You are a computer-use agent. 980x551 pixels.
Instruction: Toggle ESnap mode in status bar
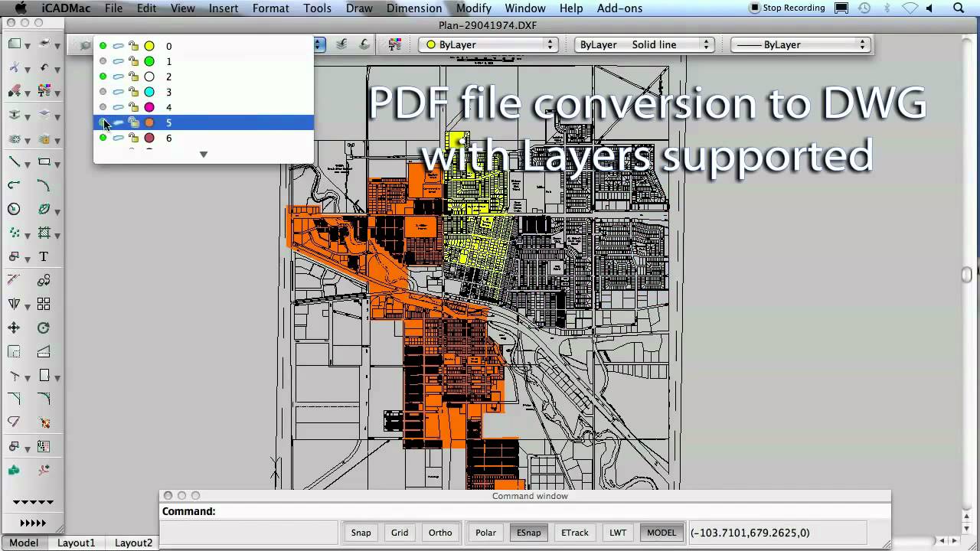pos(528,533)
